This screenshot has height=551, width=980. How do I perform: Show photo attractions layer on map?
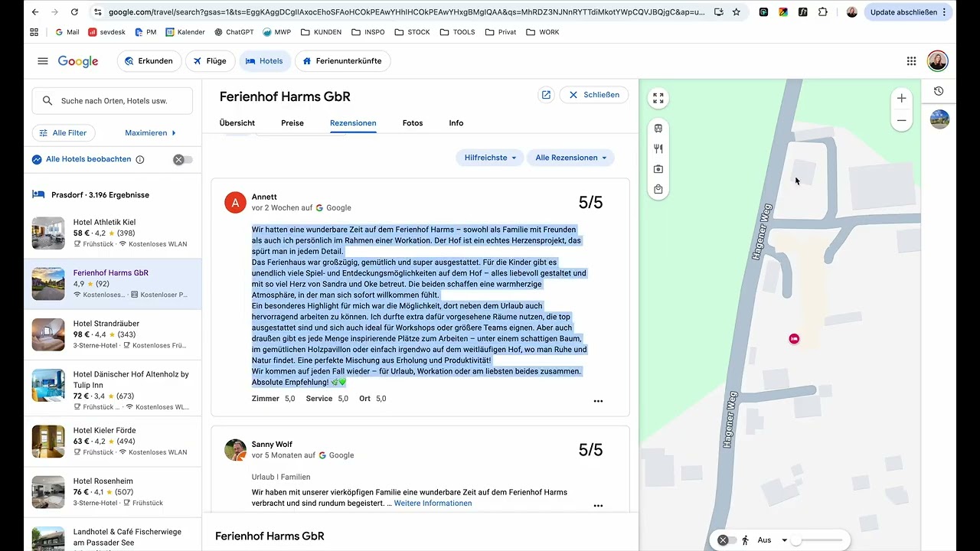tap(658, 169)
